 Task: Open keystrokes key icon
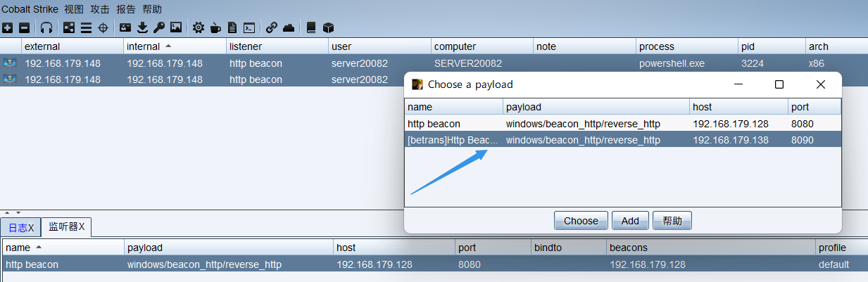click(x=159, y=27)
